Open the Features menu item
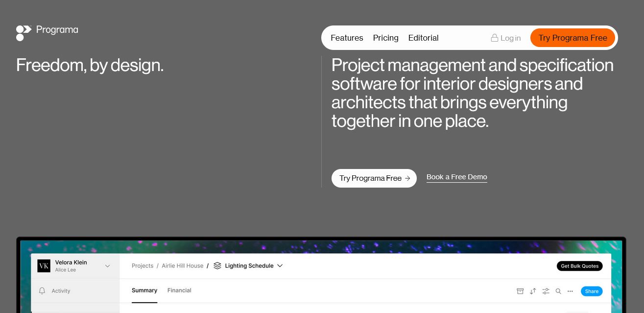This screenshot has width=644, height=313. [347, 38]
